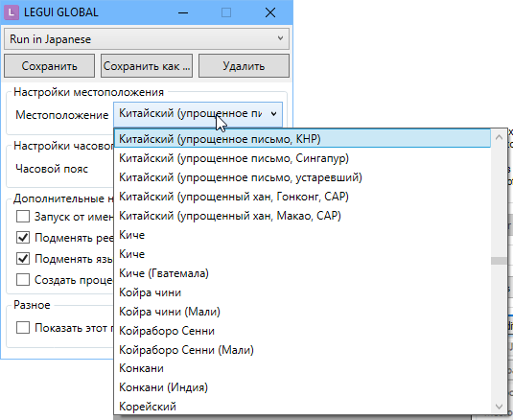Viewport: 513px width, 420px height.
Task: Close the LEGUI GLOBAL window
Action: point(270,12)
